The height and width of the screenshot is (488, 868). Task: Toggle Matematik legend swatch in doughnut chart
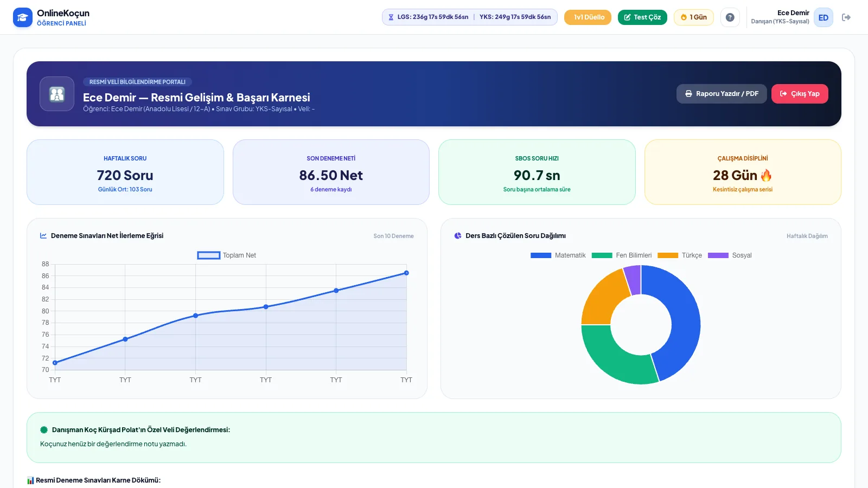point(541,255)
